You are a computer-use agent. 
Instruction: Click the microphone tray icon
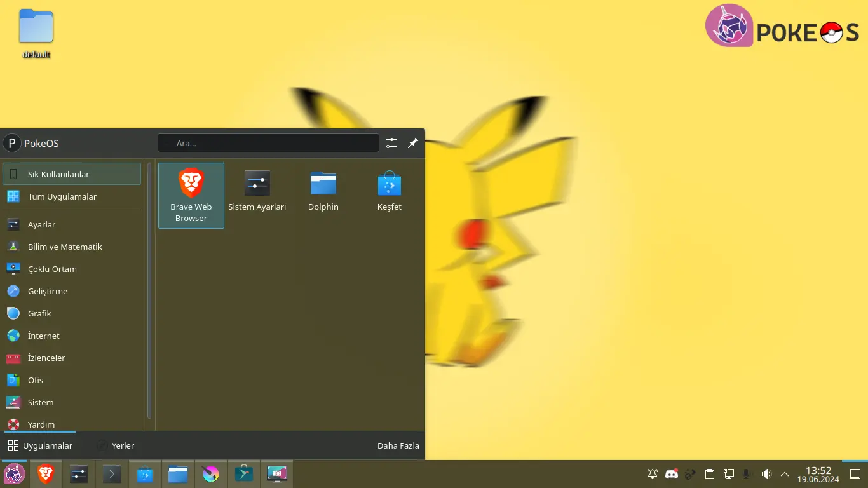pos(748,474)
